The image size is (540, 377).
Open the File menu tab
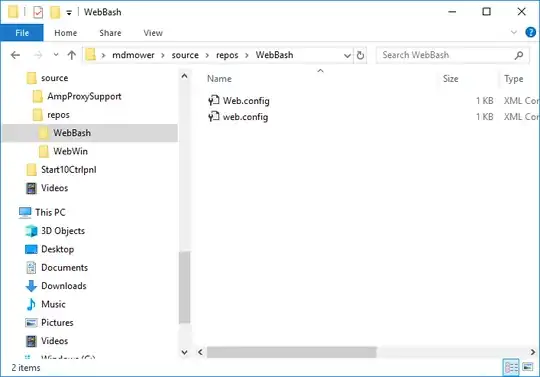pos(22,33)
